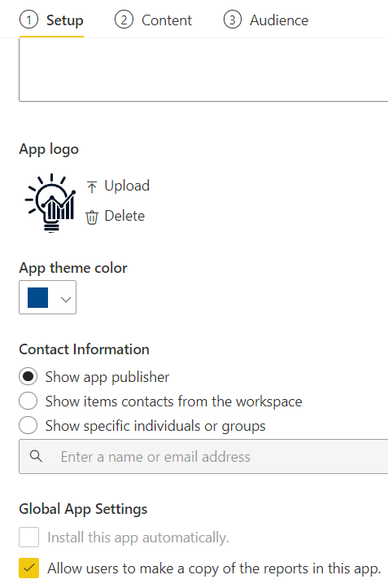Click the Delete logo link

[x=124, y=216]
